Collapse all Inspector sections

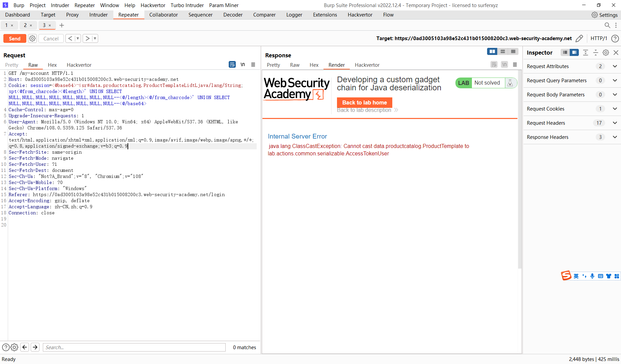(x=596, y=53)
